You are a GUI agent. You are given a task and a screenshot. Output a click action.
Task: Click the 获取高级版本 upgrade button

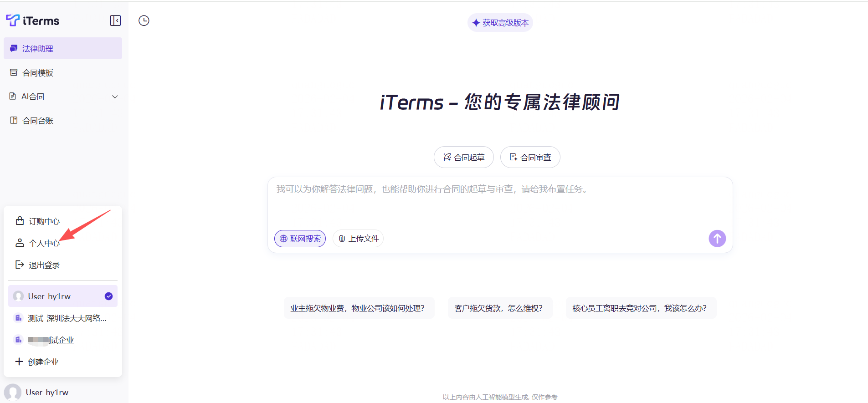(500, 23)
